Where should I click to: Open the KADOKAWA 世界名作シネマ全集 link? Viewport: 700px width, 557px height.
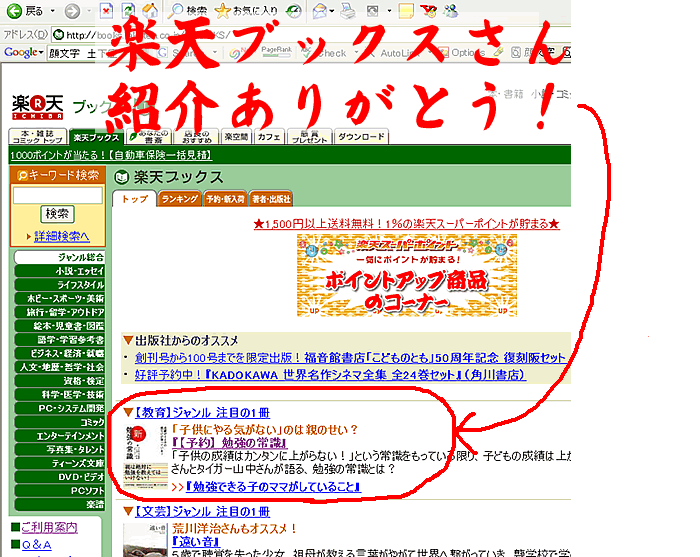click(x=330, y=374)
